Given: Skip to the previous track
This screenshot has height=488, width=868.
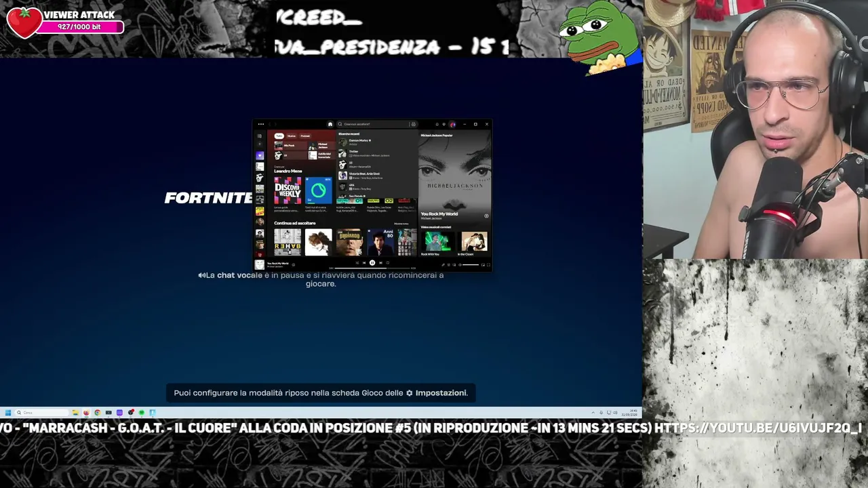Looking at the screenshot, I should pos(363,262).
